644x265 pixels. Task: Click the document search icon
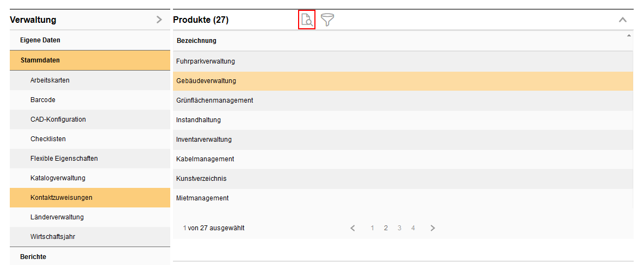(x=307, y=21)
